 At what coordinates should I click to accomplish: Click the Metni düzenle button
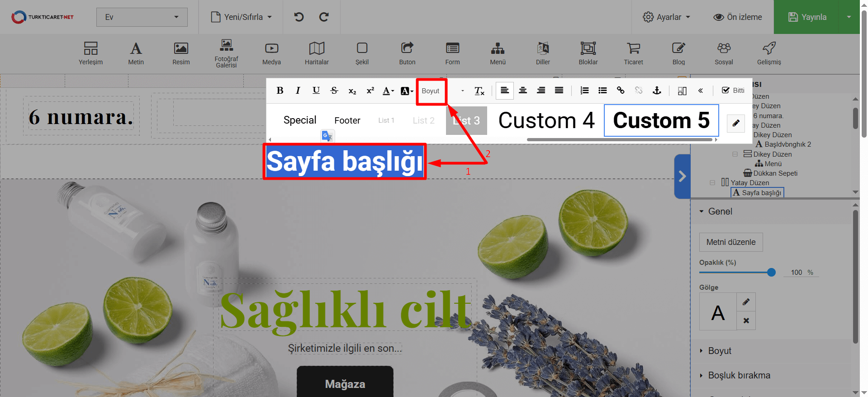[731, 242]
